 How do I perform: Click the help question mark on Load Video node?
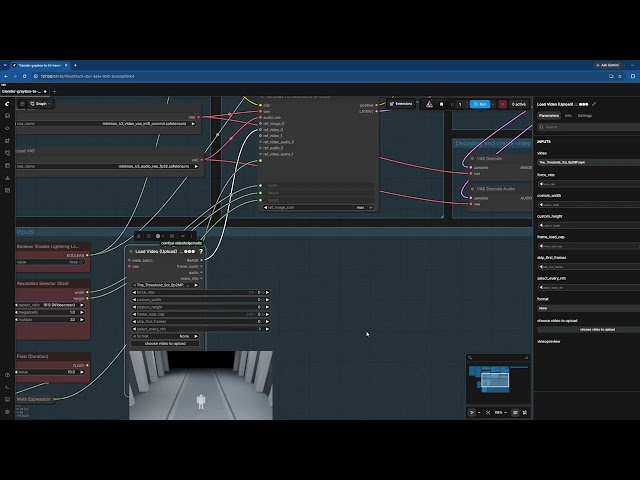[200, 251]
